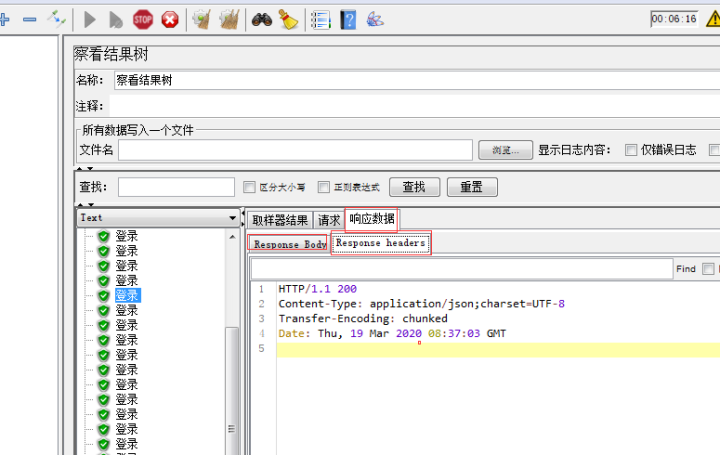Click the result tree vertical scrollbar thumb
Screen dimensions: 720x455
tap(232, 390)
